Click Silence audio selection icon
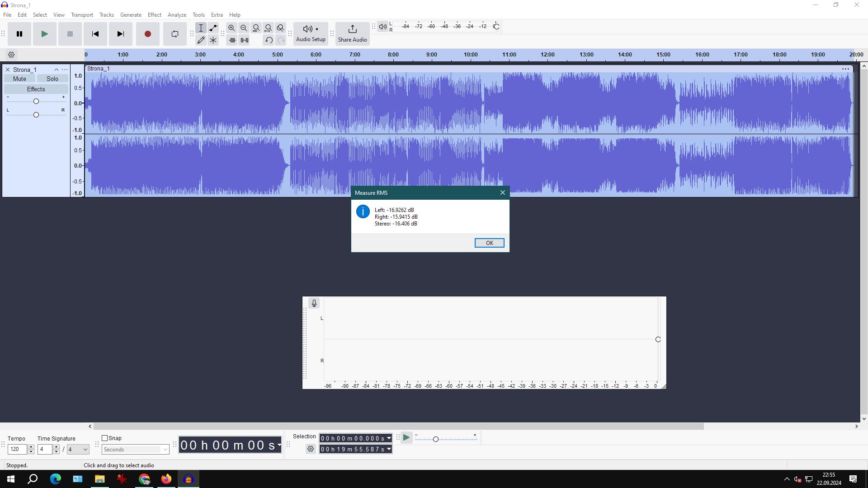 point(244,40)
